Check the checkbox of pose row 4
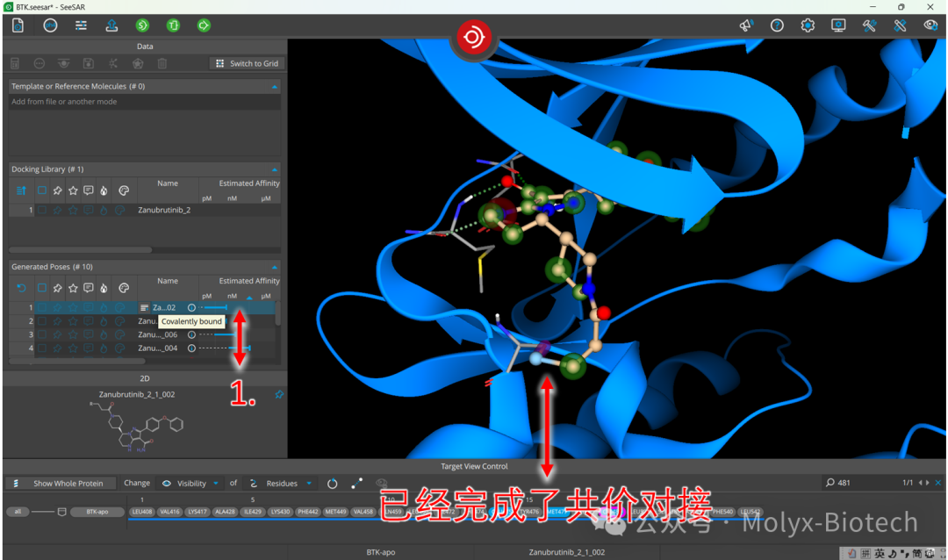 click(x=42, y=348)
